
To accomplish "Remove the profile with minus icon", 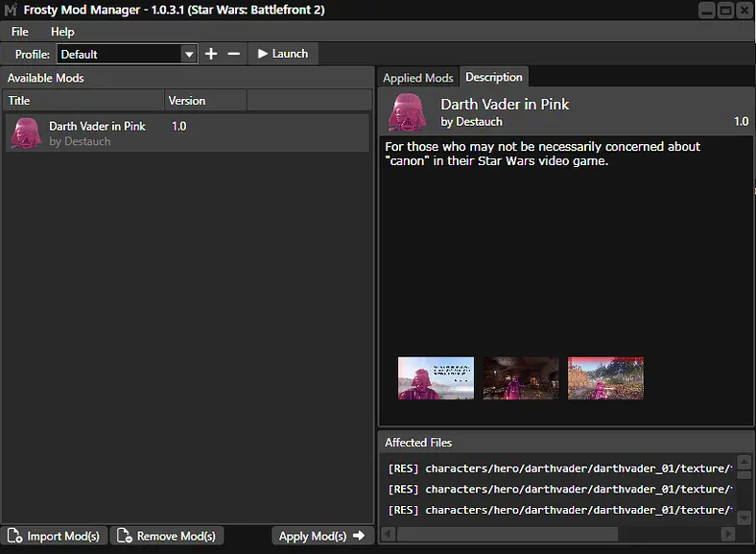I will tap(234, 54).
